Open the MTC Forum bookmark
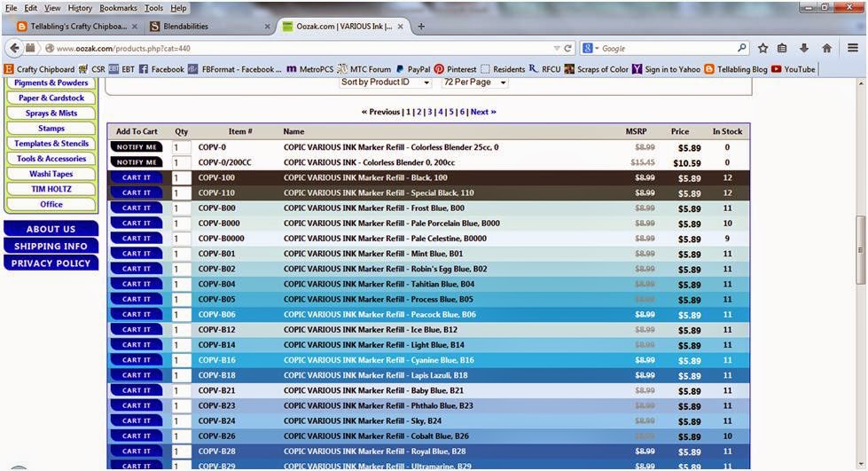The height and width of the screenshot is (471, 868). point(364,69)
